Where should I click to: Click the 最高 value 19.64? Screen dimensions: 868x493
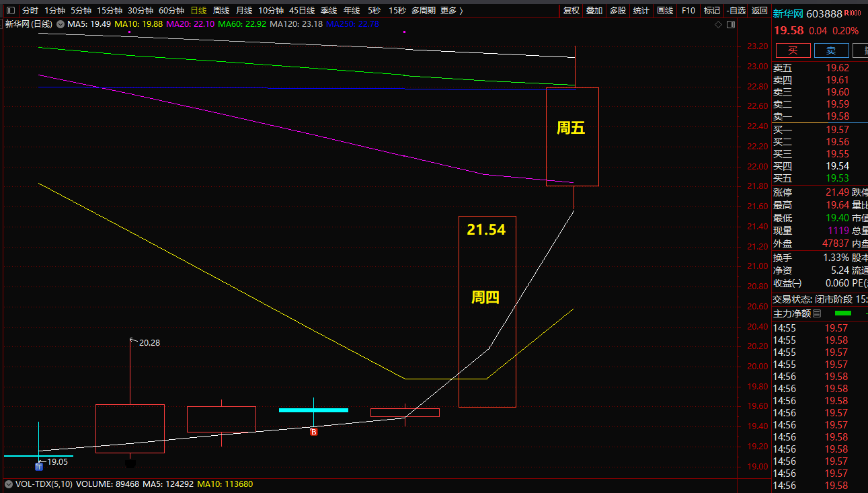[x=838, y=205]
